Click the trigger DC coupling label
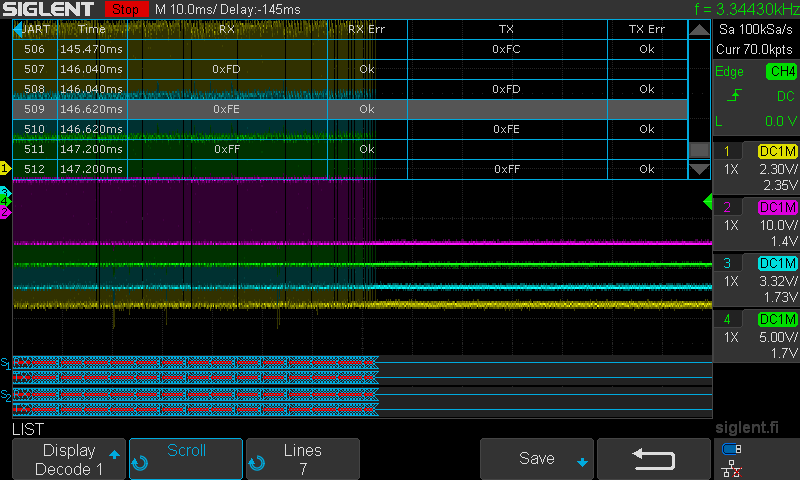The image size is (800, 480). click(x=786, y=96)
